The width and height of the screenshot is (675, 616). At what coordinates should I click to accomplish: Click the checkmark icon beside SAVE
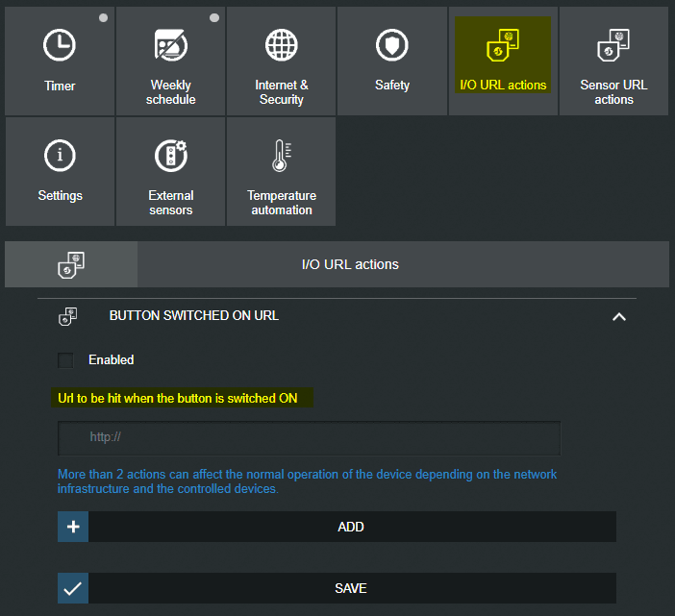coord(73,588)
